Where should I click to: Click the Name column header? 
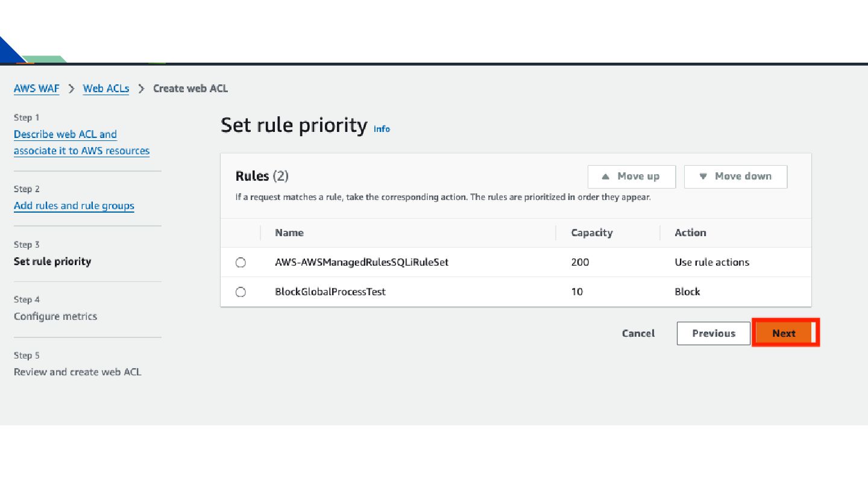click(289, 233)
